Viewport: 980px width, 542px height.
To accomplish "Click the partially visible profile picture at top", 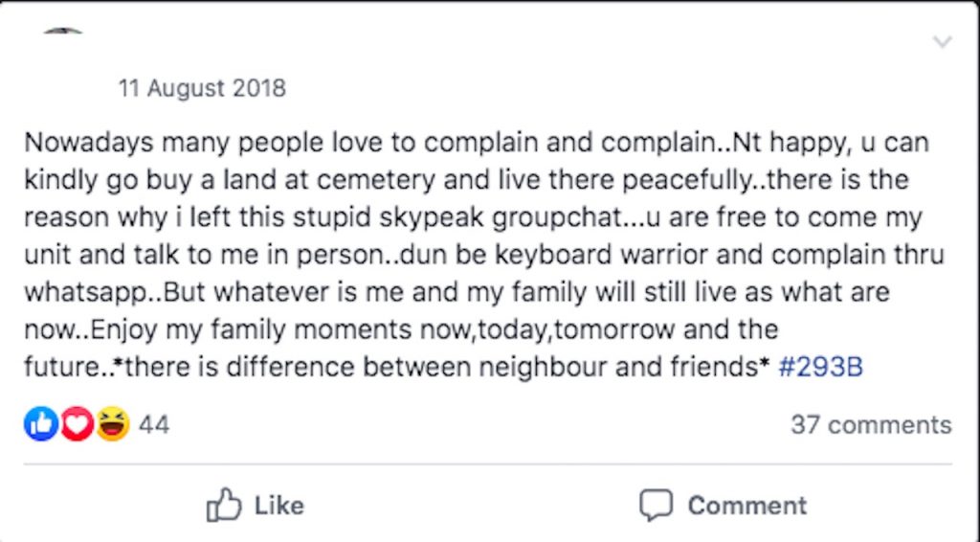I will (63, 33).
